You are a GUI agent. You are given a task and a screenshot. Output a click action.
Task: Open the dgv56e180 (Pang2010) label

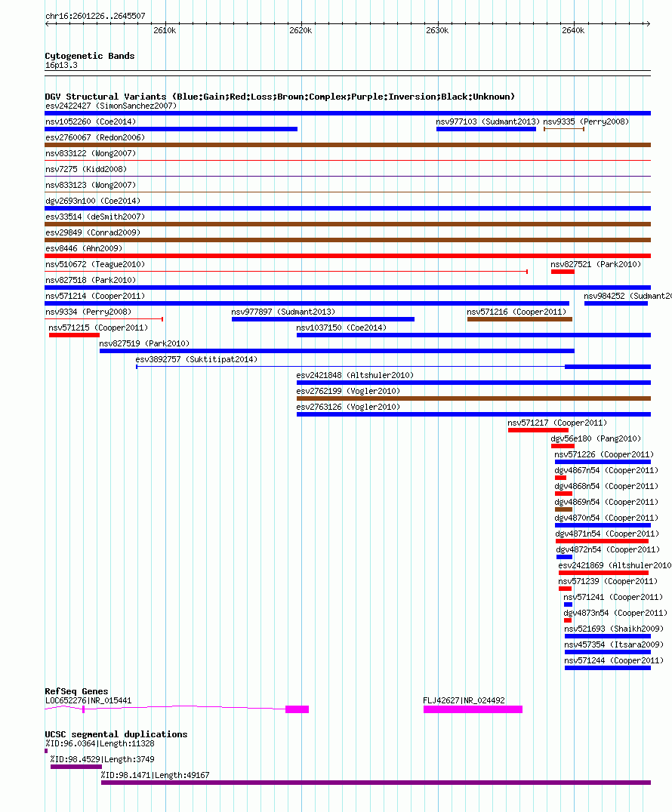click(596, 438)
